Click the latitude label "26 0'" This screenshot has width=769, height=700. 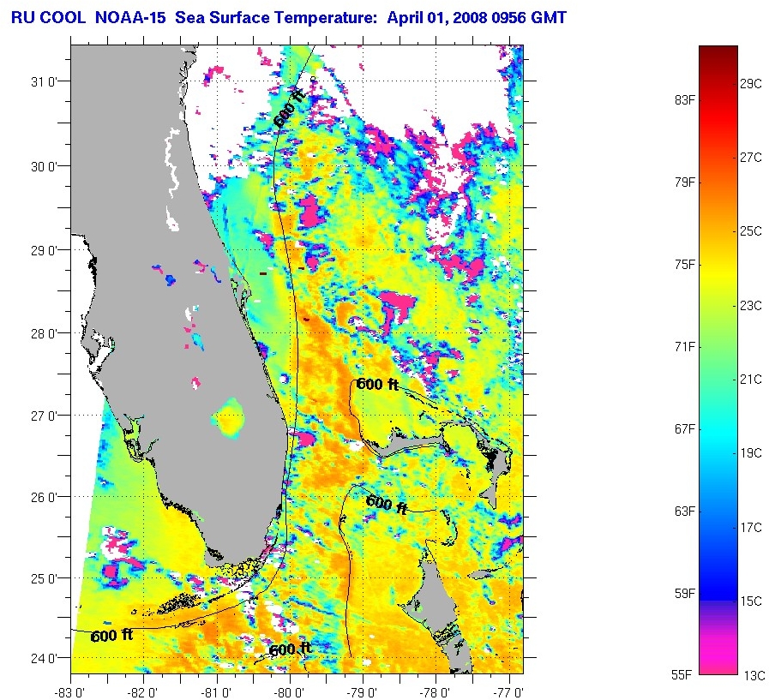tap(44, 497)
